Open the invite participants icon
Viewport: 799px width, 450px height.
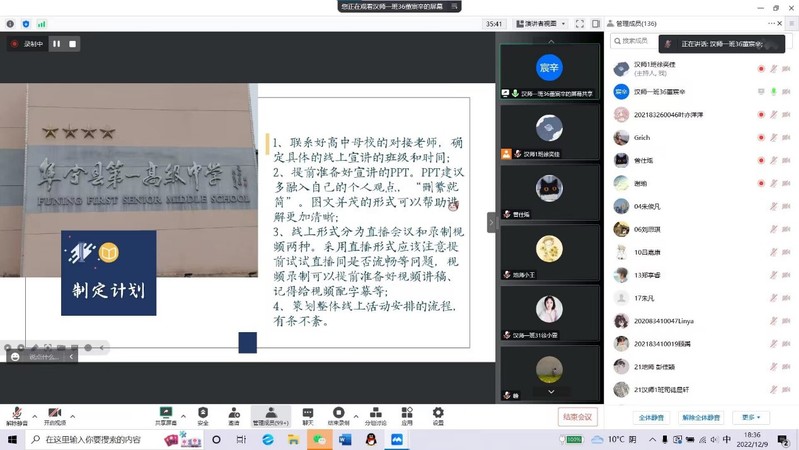(x=234, y=413)
